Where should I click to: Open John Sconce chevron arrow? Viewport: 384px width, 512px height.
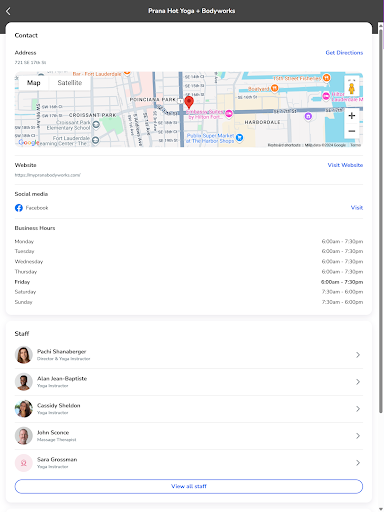(x=358, y=436)
